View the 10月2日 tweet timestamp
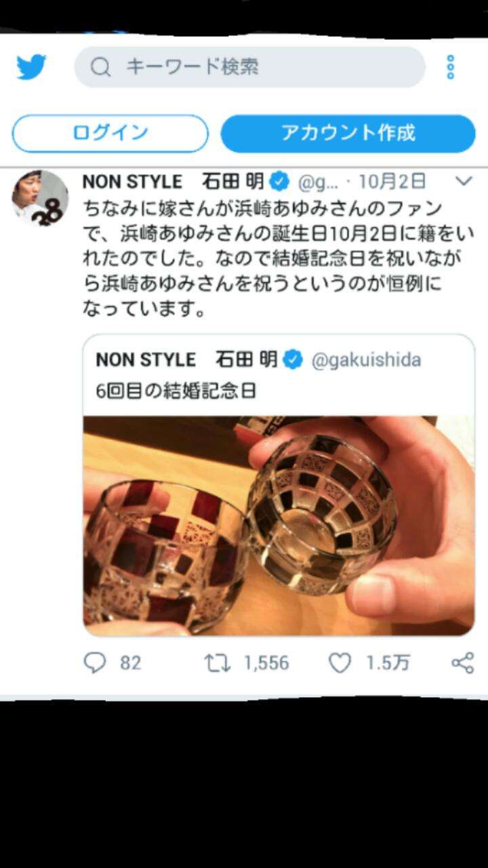 pos(392,182)
